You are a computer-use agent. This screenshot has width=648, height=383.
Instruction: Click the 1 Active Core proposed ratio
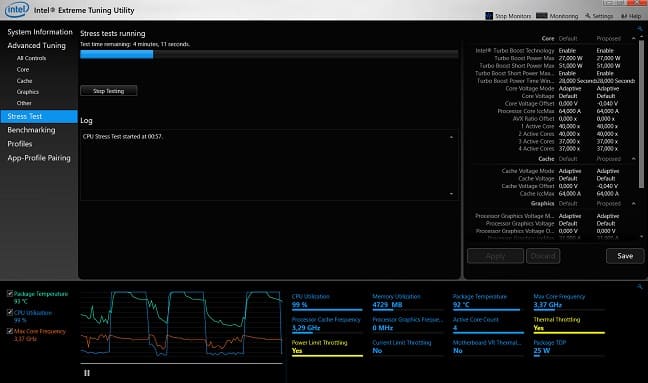click(607, 126)
